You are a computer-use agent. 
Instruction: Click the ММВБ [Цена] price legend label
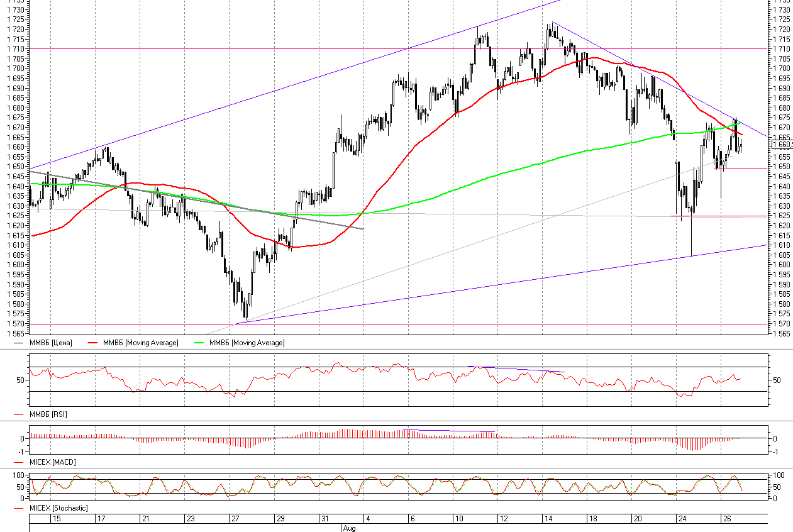(51, 343)
